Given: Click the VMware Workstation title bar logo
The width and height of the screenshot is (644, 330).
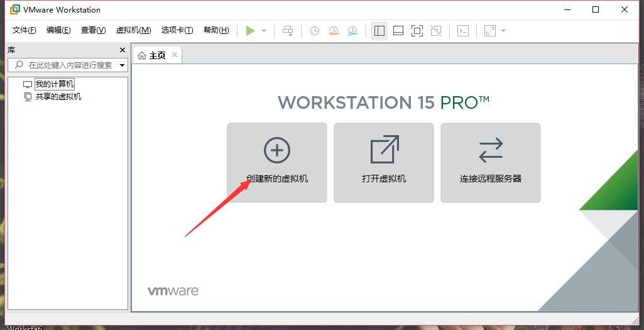Looking at the screenshot, I should [x=15, y=9].
